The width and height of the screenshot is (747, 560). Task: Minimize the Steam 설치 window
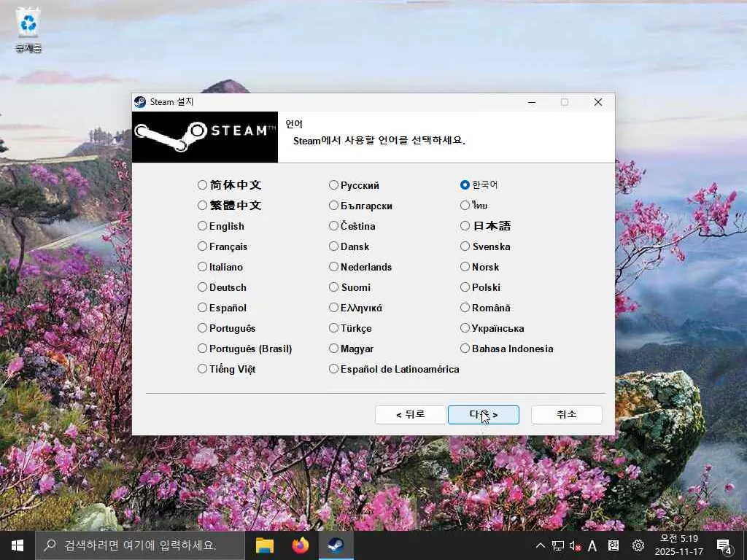click(x=532, y=102)
